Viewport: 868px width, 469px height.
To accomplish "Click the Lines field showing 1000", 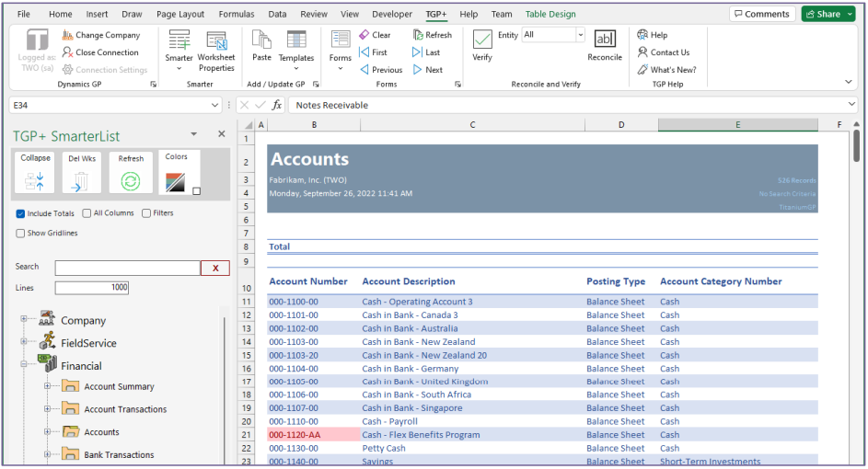I will (x=92, y=288).
